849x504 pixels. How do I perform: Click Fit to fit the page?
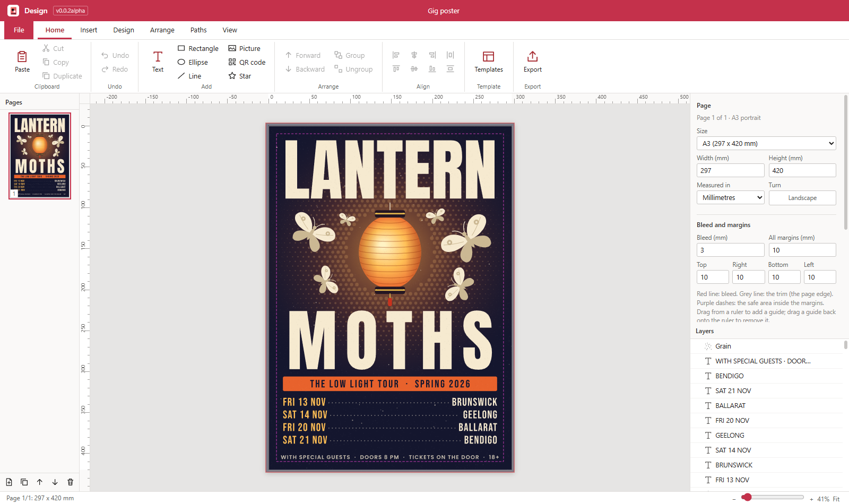pyautogui.click(x=836, y=499)
